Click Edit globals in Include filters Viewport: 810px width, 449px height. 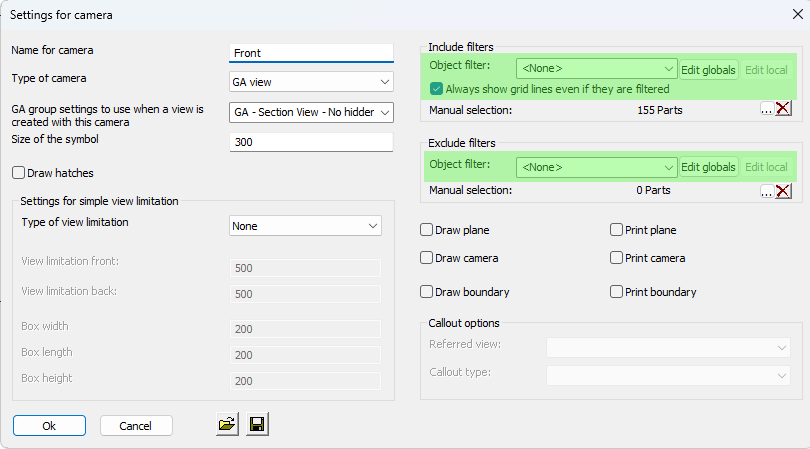tap(708, 69)
